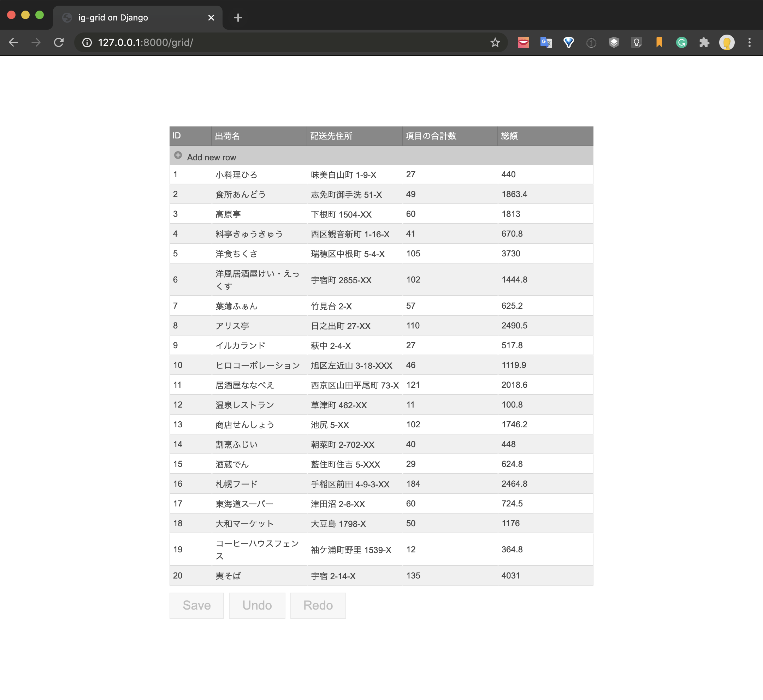This screenshot has width=763, height=700.
Task: Open the Chrome three-dot menu
Action: (750, 42)
